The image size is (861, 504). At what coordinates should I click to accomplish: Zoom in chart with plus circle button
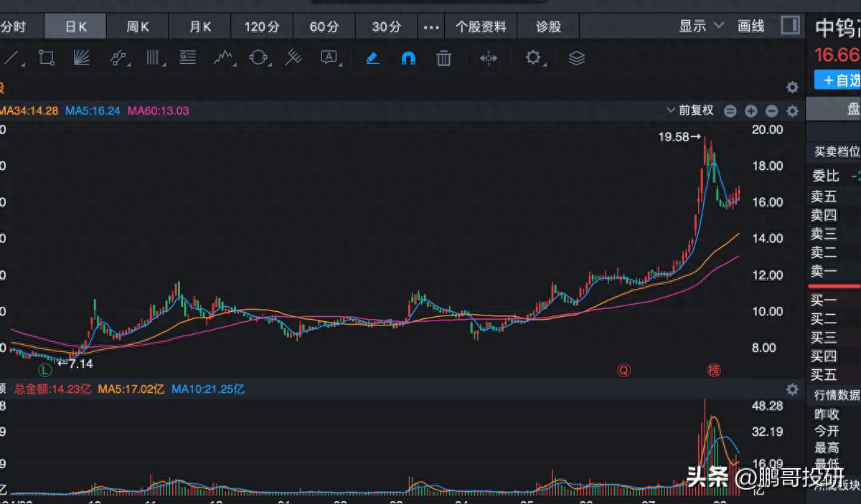click(751, 110)
